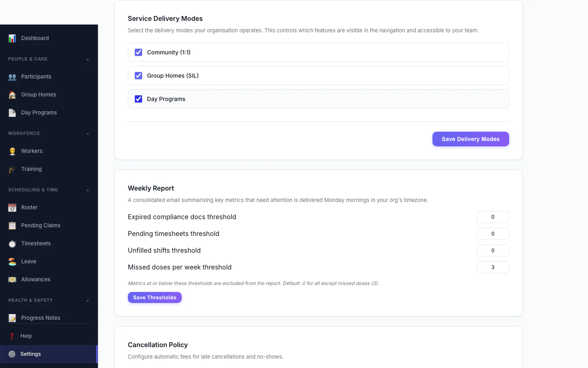Click the Progress Notes memo icon
Image resolution: width=588 pixels, height=368 pixels.
pyautogui.click(x=12, y=318)
